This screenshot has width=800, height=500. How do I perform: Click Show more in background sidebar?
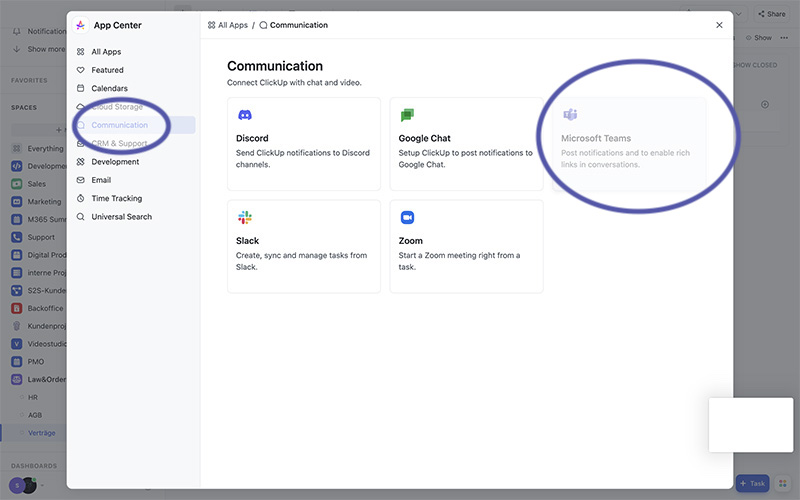tap(46, 49)
